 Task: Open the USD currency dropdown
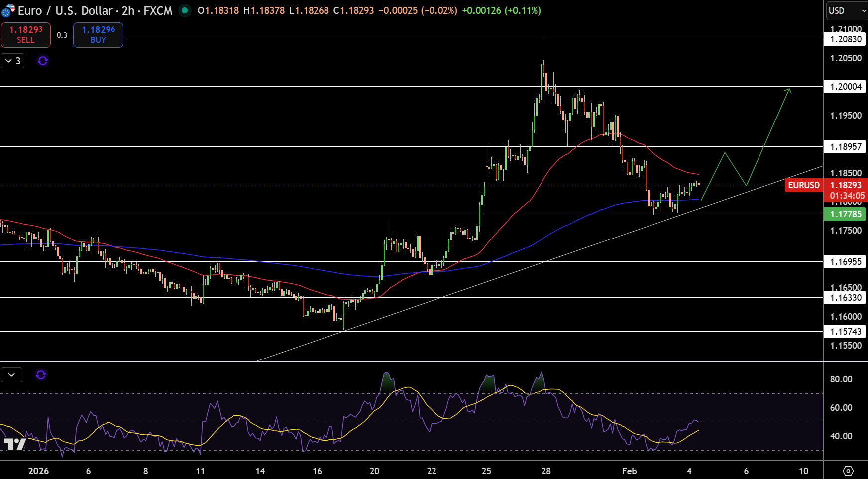click(847, 10)
